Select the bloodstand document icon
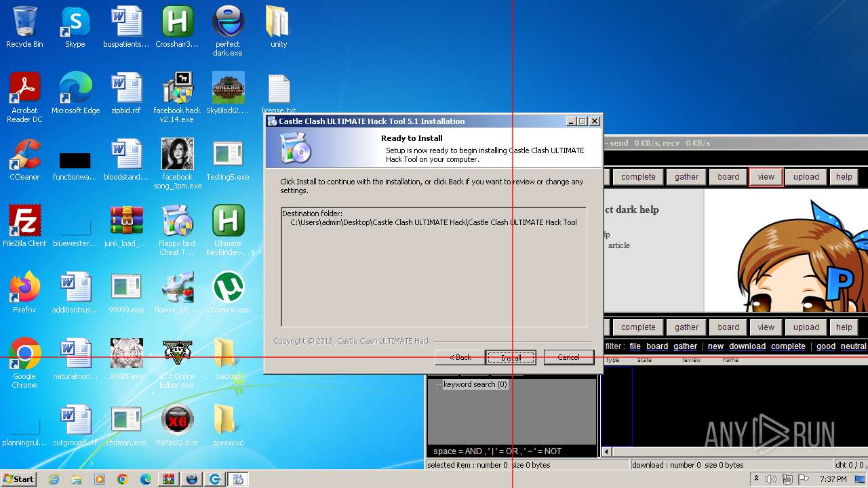Screen dimensions: 868x488 coord(126,160)
